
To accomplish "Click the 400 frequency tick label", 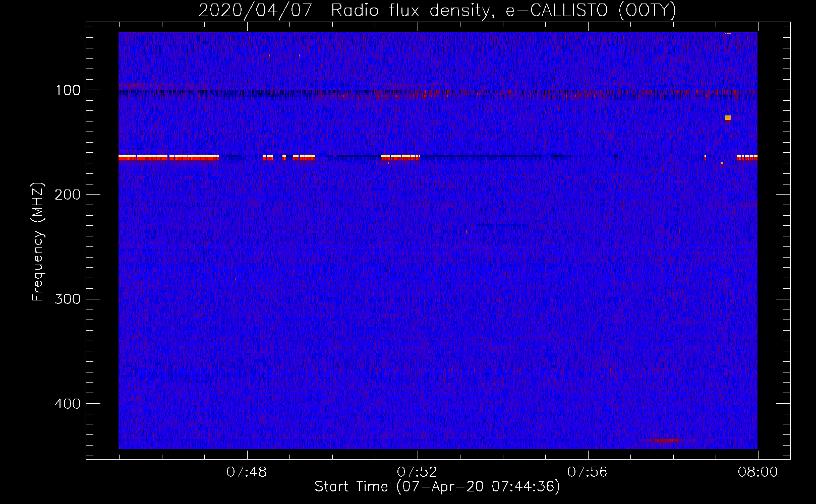I will 68,404.
